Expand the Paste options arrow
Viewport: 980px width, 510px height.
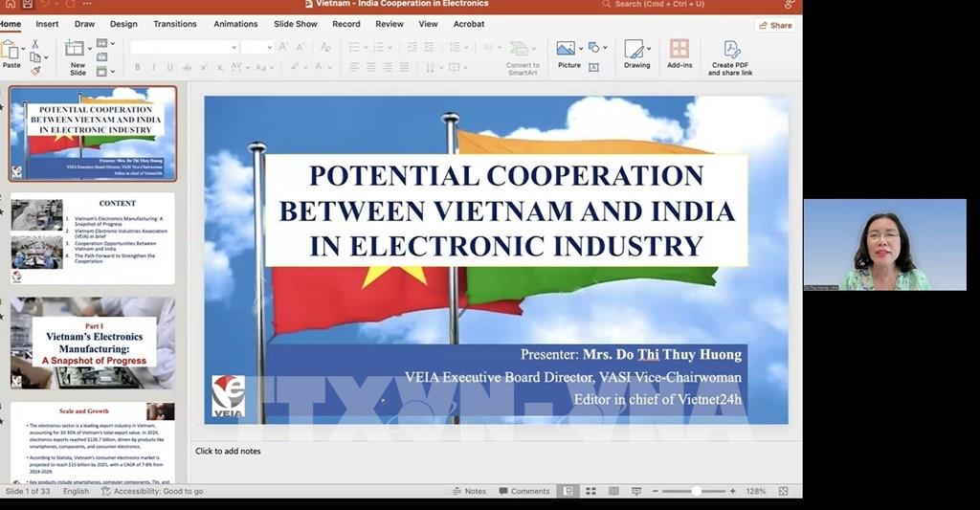(24, 49)
